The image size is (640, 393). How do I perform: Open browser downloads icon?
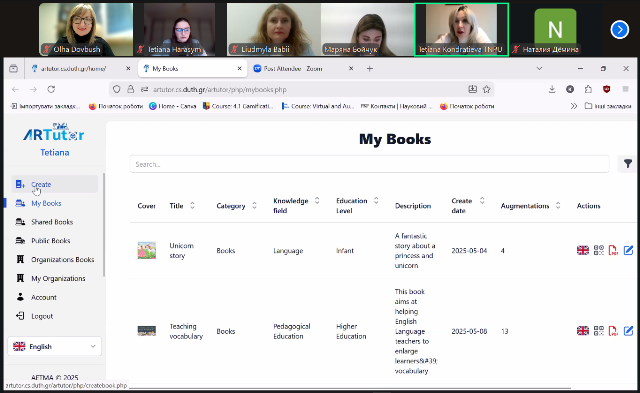click(552, 89)
